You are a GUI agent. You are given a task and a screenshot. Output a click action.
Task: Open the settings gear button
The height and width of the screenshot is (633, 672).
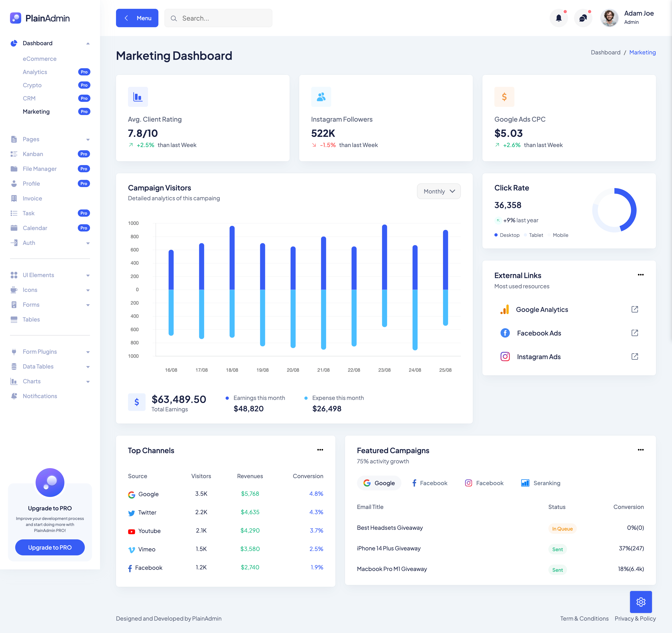(641, 602)
